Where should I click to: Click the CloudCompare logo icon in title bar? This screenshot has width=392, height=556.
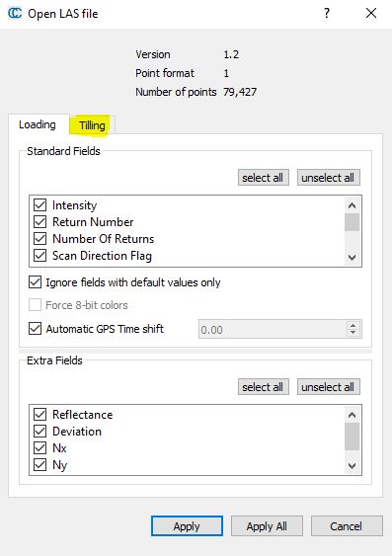[15, 14]
